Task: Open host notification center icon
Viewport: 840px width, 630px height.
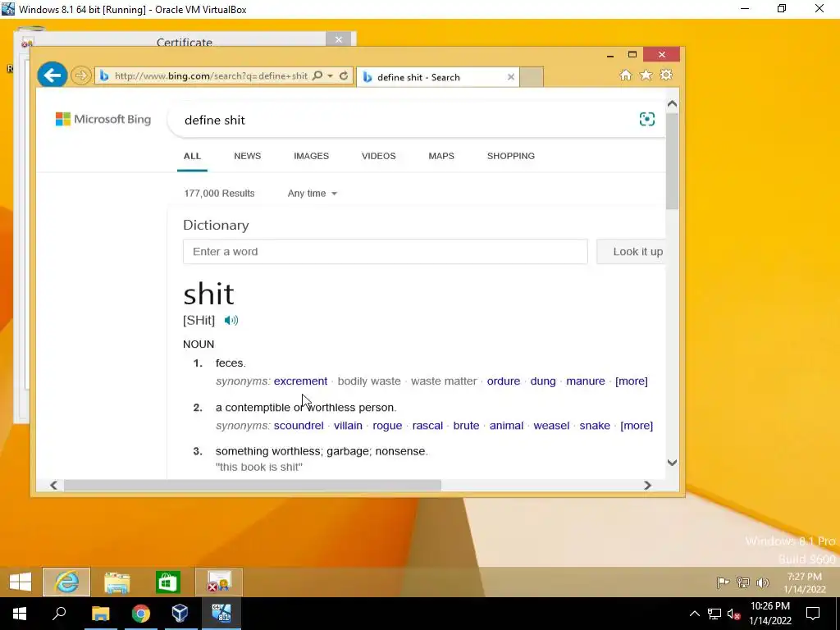Action: pos(813,614)
